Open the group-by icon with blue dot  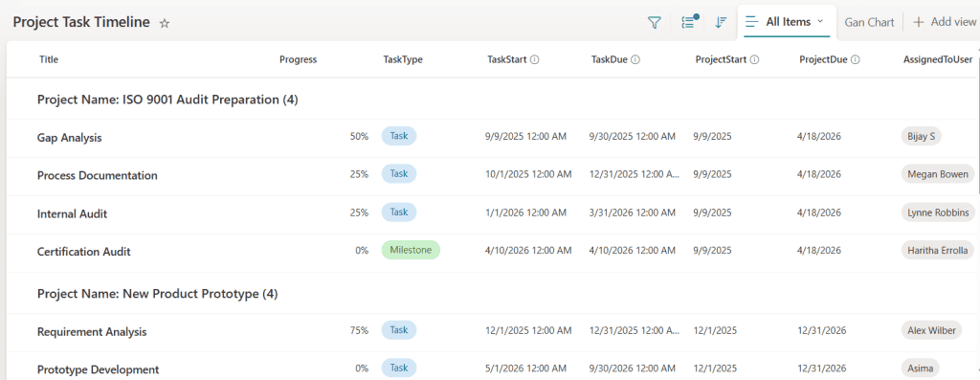(689, 22)
